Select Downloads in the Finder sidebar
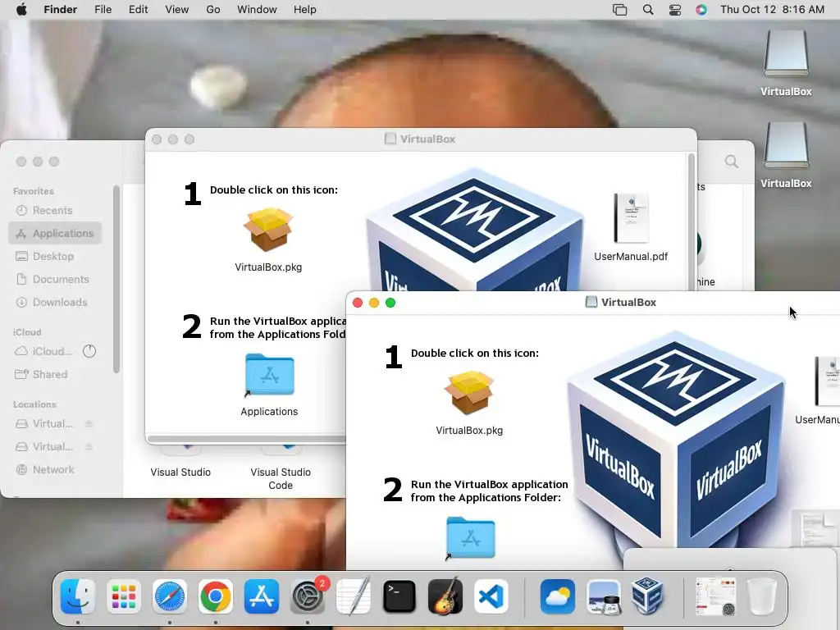The width and height of the screenshot is (840, 630). click(x=55, y=303)
